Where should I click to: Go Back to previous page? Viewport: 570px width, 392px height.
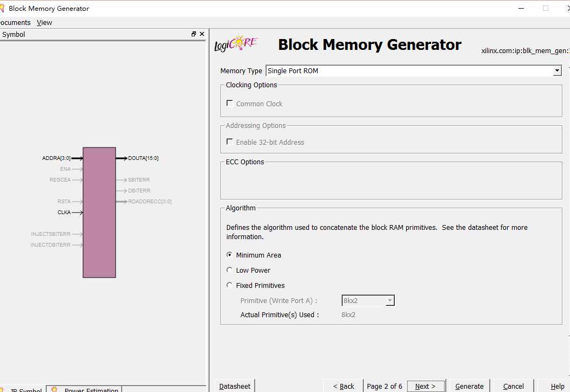[344, 386]
